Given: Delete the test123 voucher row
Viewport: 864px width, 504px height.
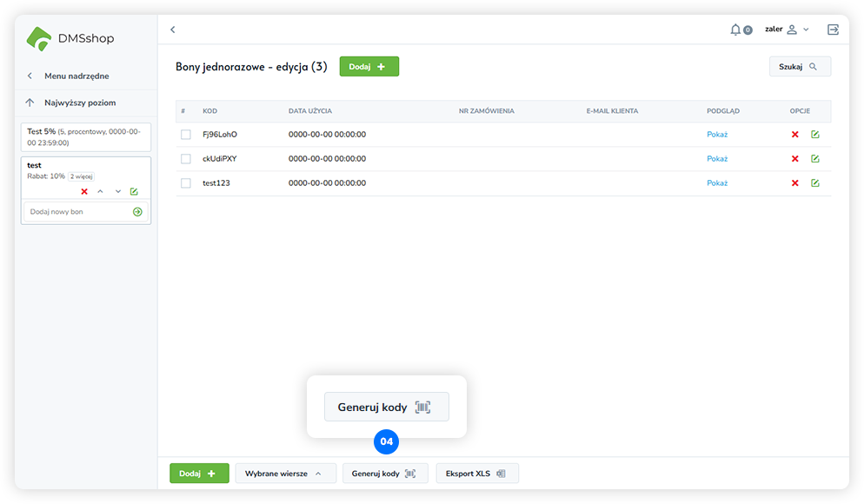Looking at the screenshot, I should click(x=794, y=183).
